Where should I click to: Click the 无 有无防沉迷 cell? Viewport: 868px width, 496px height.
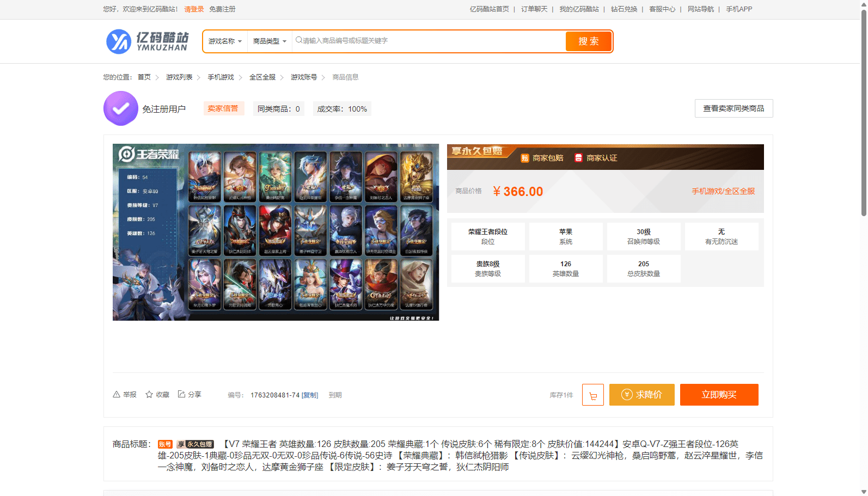(x=722, y=236)
